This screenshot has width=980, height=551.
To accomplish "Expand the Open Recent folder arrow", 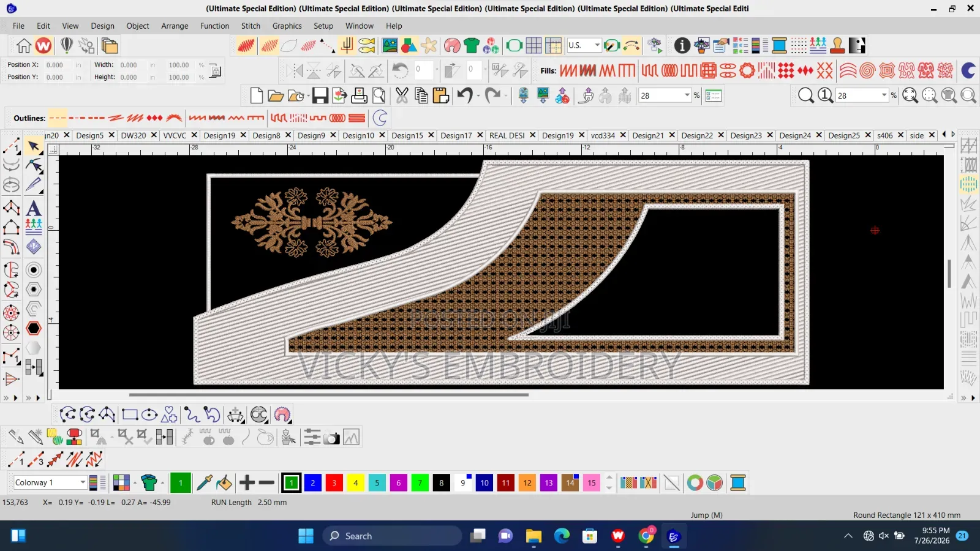I will [307, 96].
